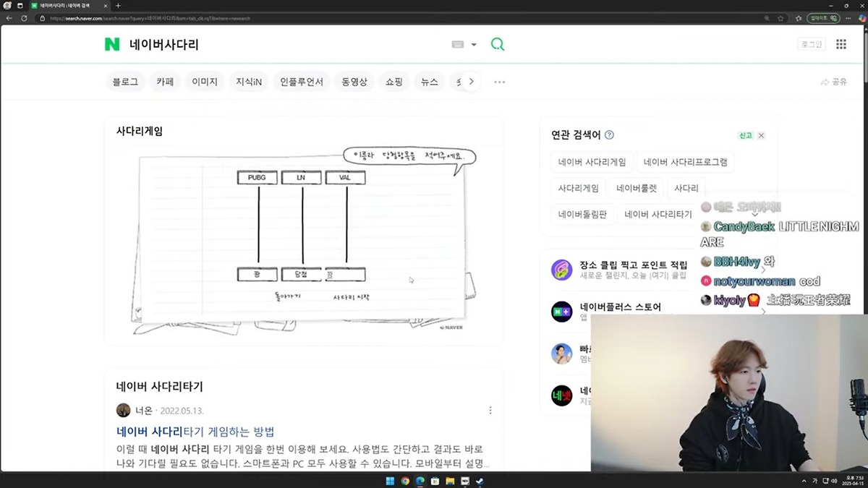Screen dimensions: 868x488
Task: Click the PUBG name box in ladder game
Action: coord(258,178)
